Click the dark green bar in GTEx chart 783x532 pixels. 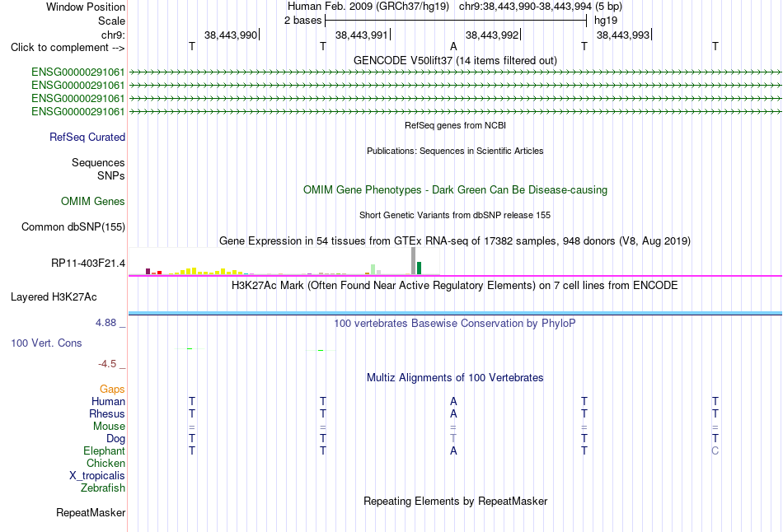(419, 268)
